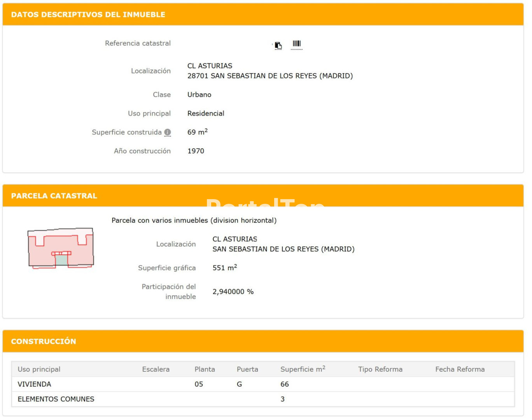Select the ELEMENTOS COMUNES table row
The width and height of the screenshot is (532, 420).
56,399
